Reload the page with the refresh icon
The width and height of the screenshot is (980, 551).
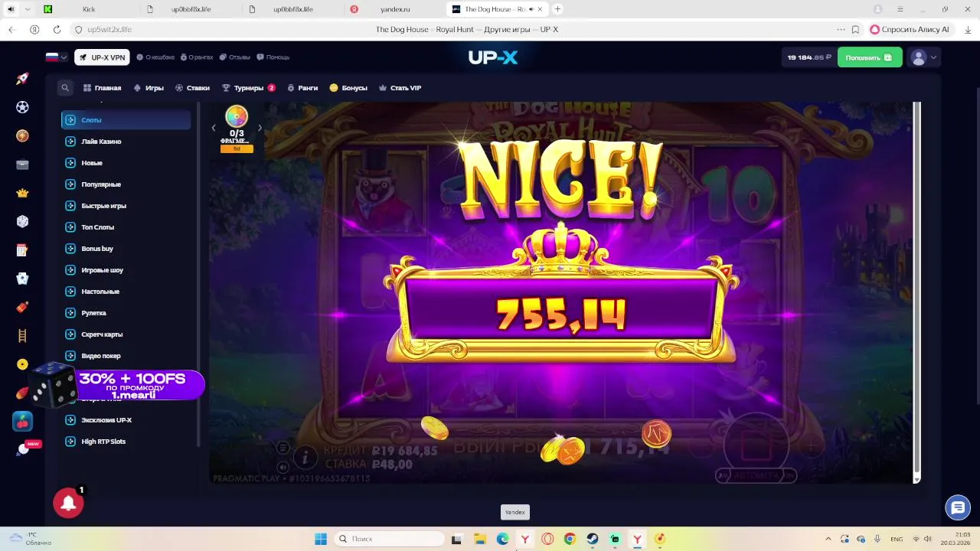click(x=57, y=29)
